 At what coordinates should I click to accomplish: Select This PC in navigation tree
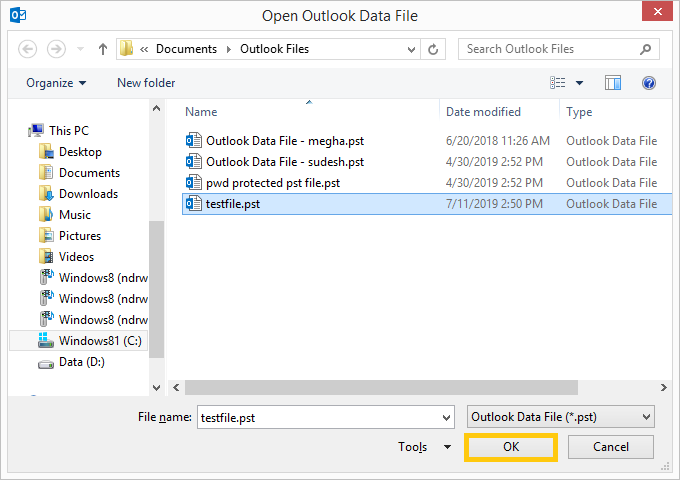point(69,131)
